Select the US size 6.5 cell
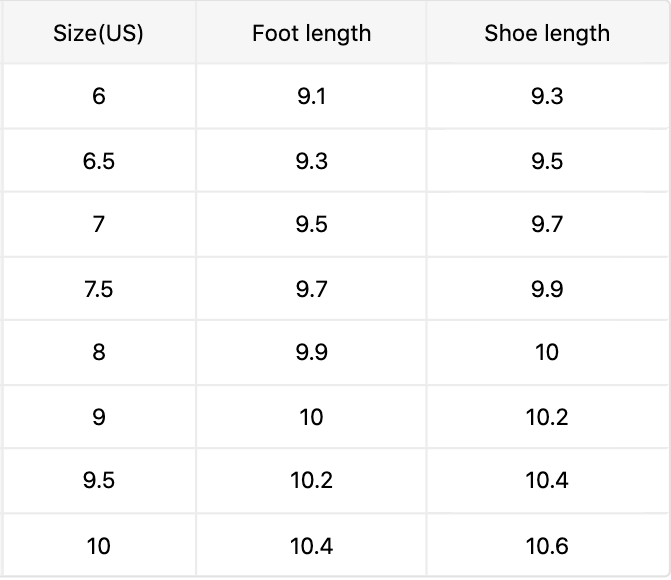The width and height of the screenshot is (671, 580). tap(98, 161)
